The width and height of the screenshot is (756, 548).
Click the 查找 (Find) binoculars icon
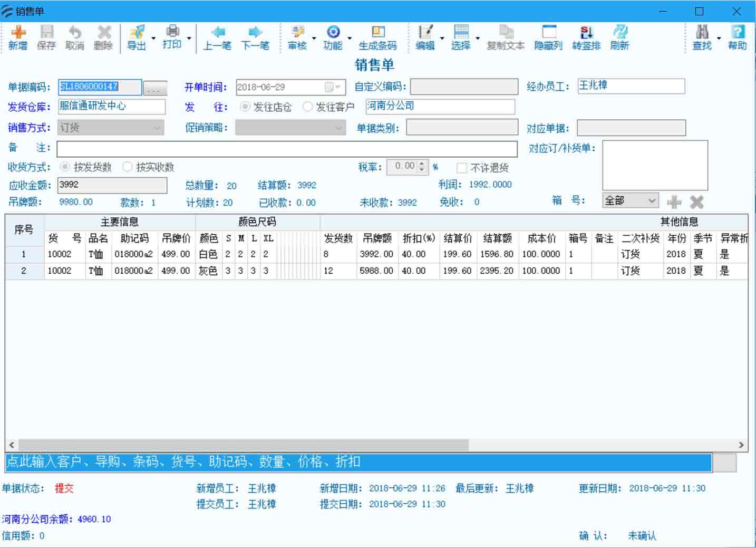click(x=702, y=37)
